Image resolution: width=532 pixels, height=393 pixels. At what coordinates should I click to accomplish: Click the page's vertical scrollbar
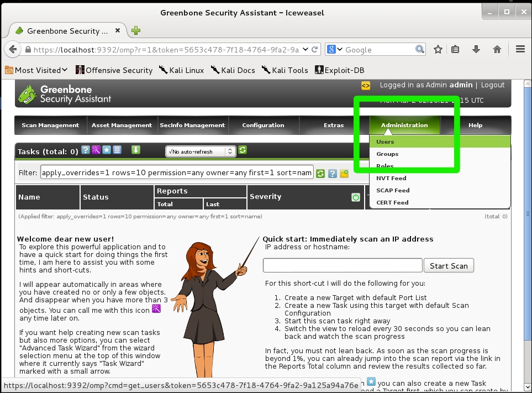tap(527, 213)
